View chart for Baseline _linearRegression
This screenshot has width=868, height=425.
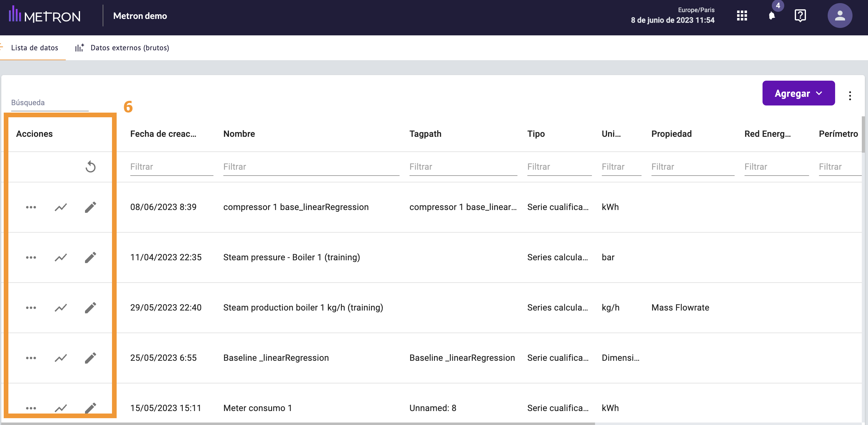[61, 358]
